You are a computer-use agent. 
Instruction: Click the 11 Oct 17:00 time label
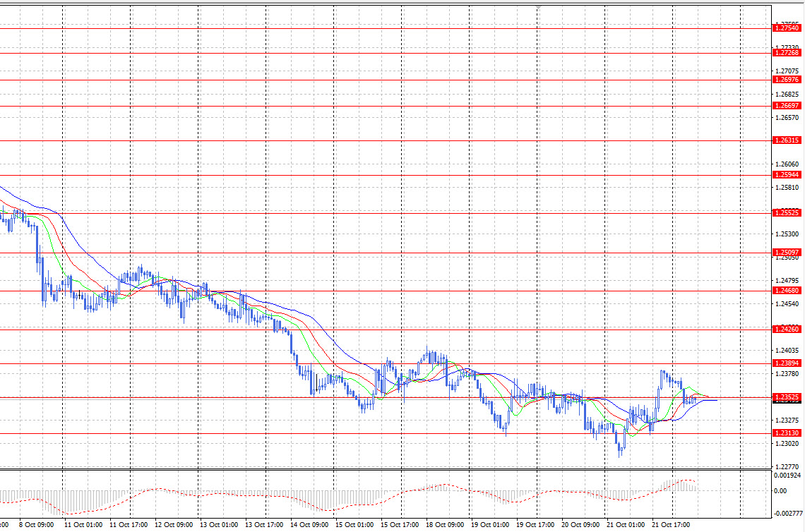click(129, 525)
